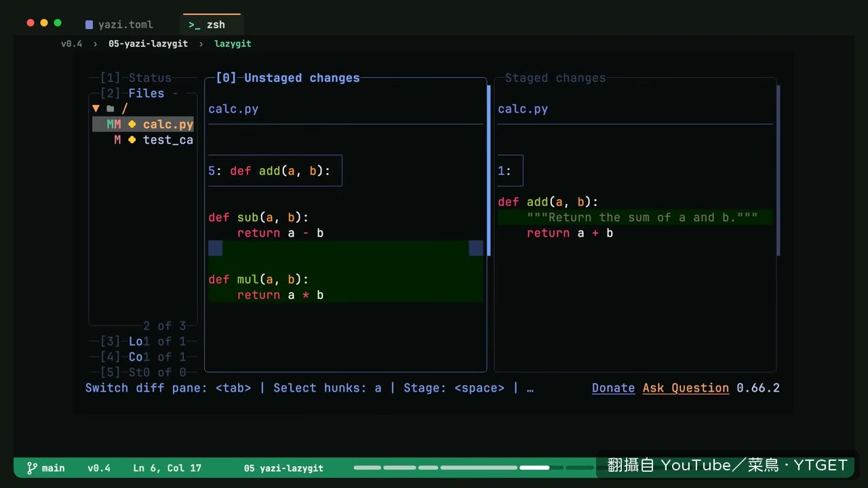Click the git branch icon beside main

[31, 468]
